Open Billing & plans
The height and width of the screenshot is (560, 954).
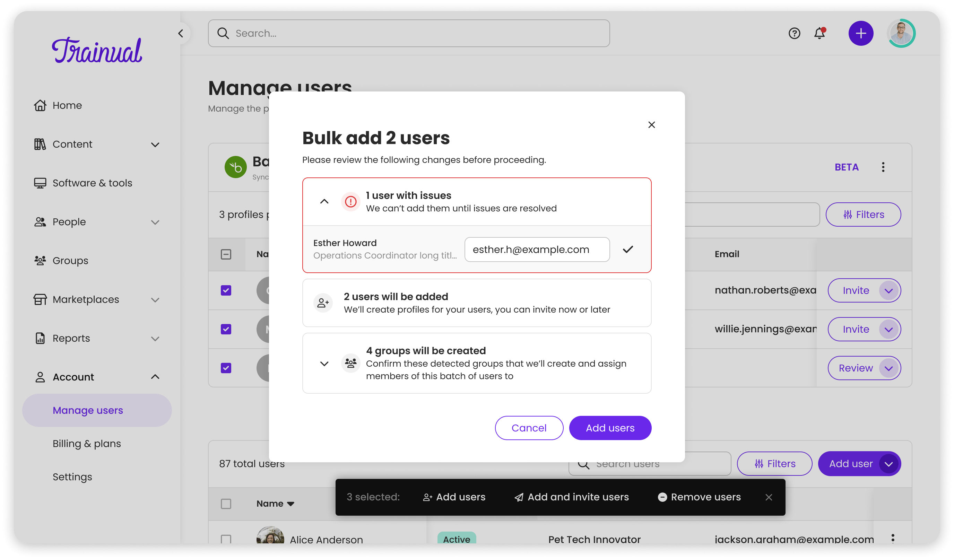tap(87, 444)
